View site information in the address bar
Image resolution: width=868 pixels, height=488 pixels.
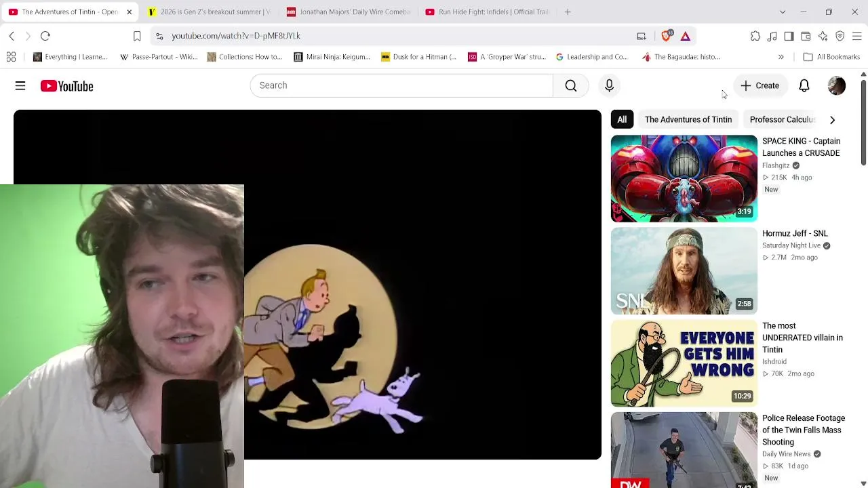159,36
